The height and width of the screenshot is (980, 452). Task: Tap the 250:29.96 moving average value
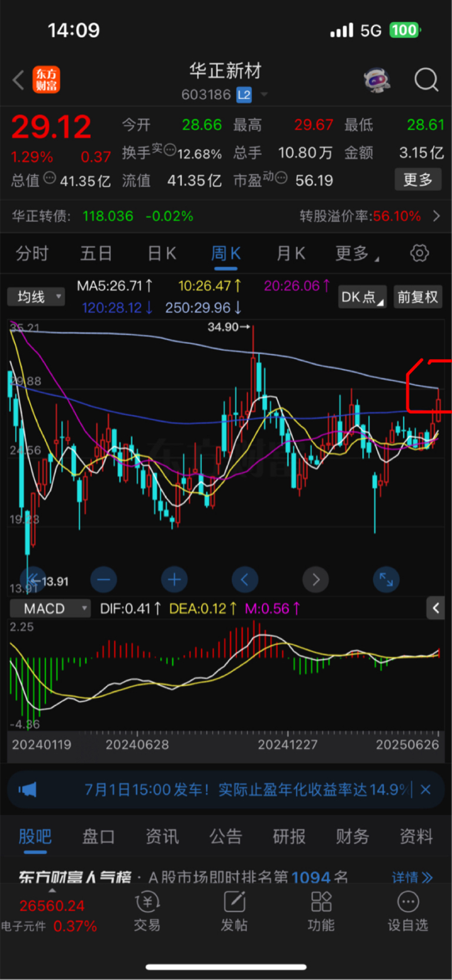203,307
